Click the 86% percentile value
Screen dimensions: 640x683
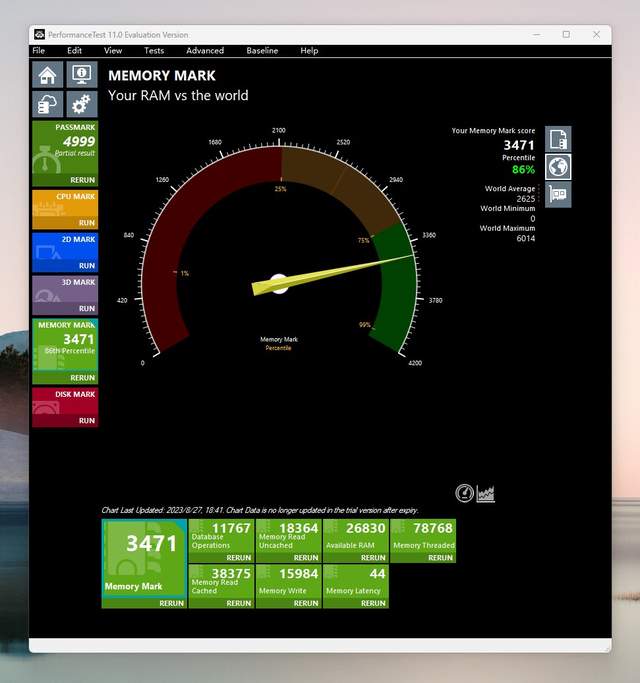coord(523,169)
